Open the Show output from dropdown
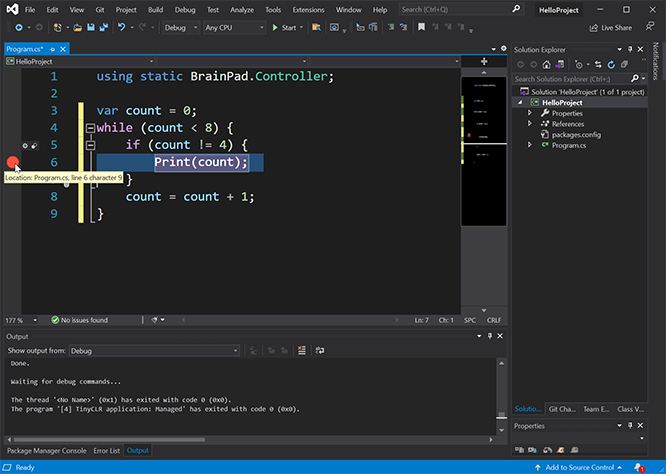This screenshot has height=474, width=666. tap(154, 351)
